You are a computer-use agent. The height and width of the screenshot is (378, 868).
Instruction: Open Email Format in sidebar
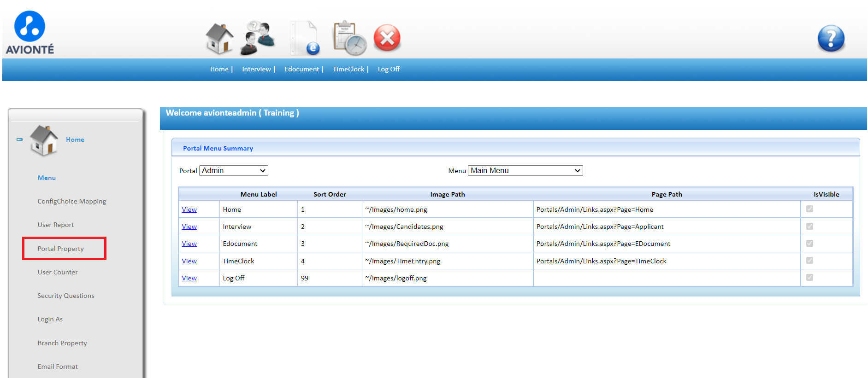coord(58,366)
